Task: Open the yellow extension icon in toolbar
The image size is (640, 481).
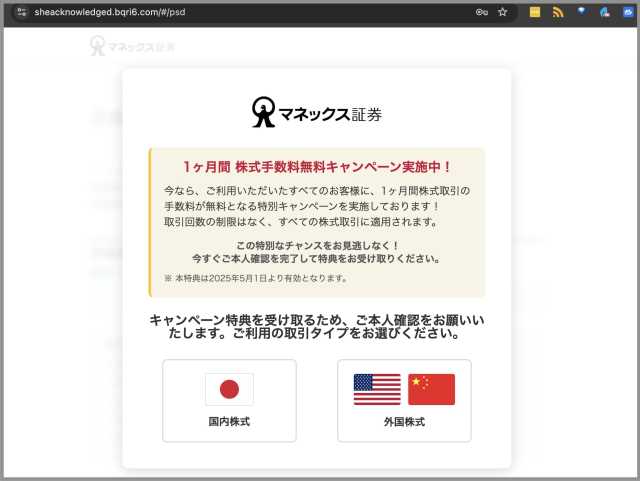Action: click(535, 12)
